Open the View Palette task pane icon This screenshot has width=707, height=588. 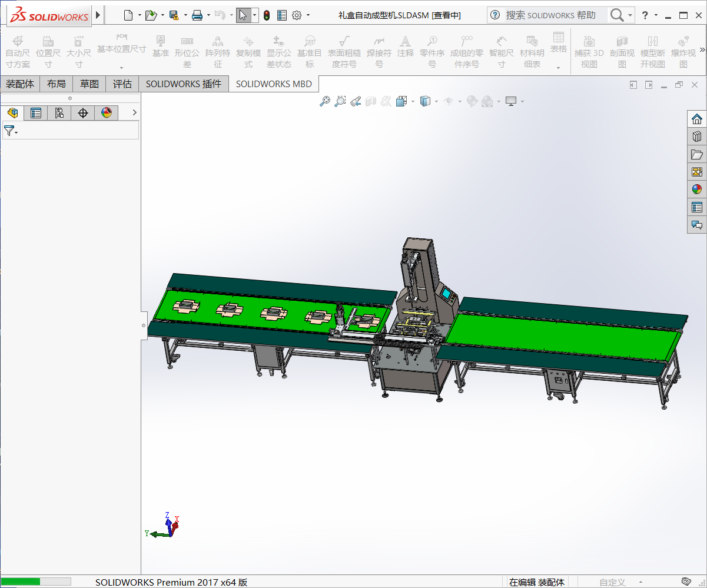pos(697,172)
